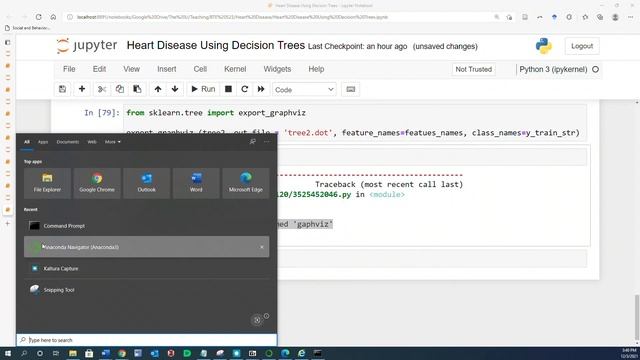Go to the browser home page
Screen dimensions: 640x360
coord(53,17)
